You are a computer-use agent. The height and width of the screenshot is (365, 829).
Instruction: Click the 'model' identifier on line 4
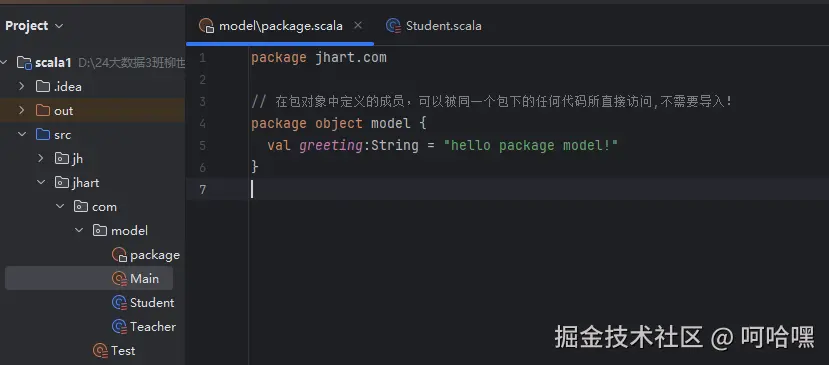coord(390,123)
